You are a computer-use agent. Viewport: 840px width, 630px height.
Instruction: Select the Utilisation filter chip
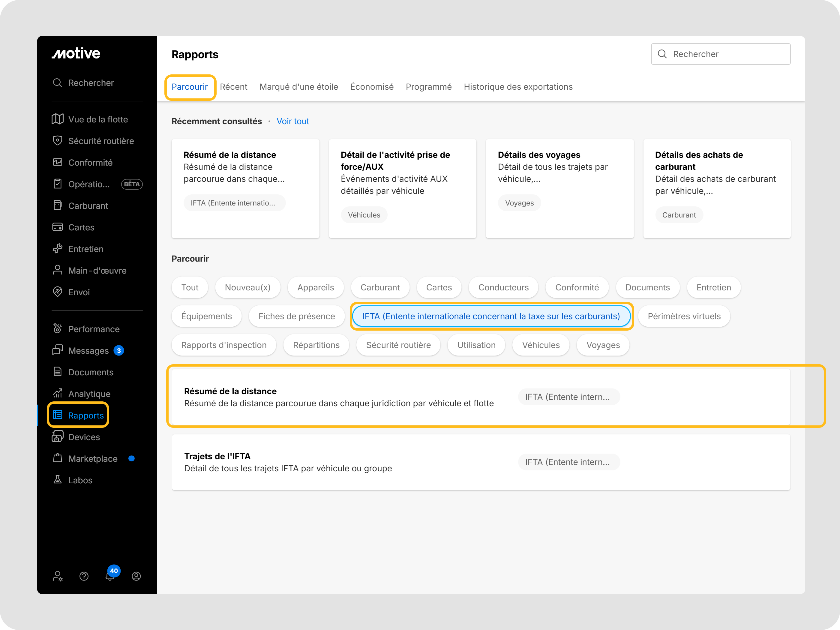point(476,345)
